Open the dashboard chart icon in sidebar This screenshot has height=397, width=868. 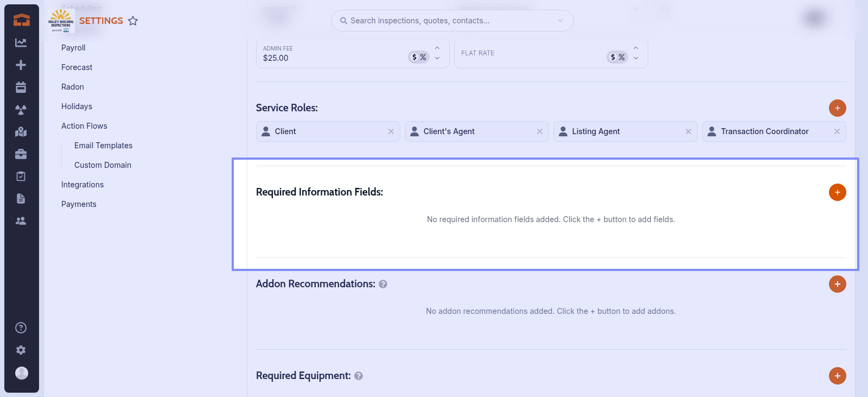(x=21, y=43)
